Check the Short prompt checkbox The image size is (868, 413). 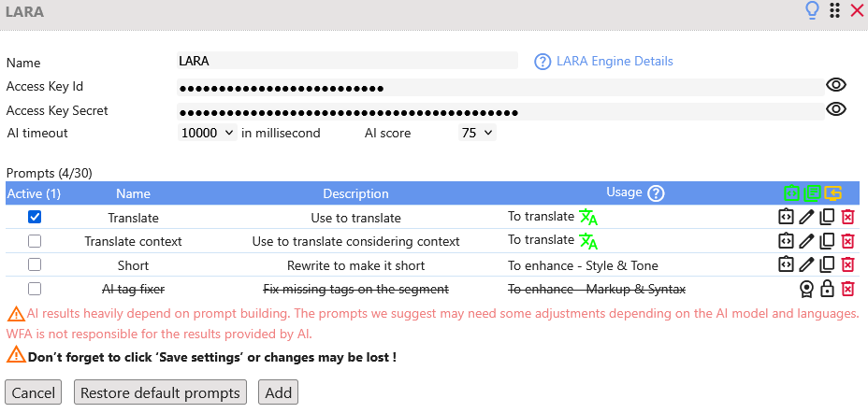[35, 264]
